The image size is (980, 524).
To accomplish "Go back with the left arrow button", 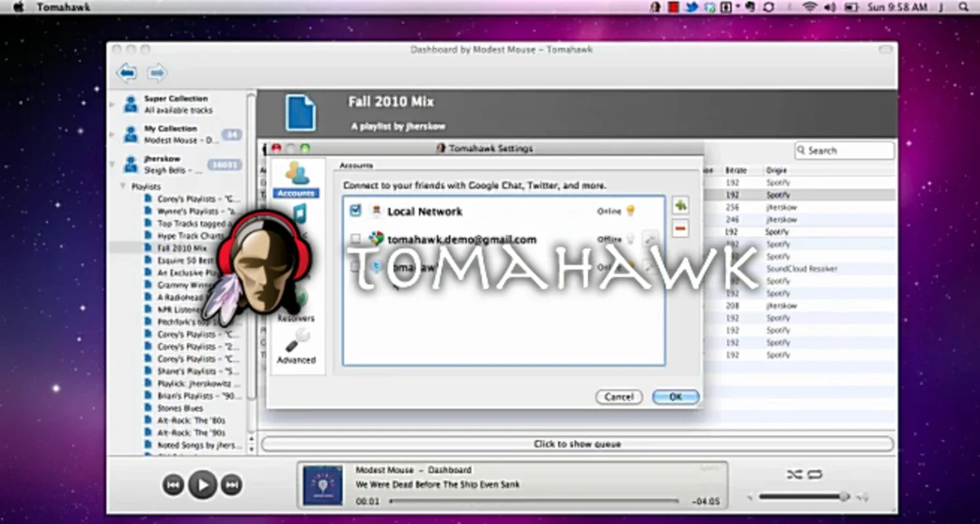I will pos(126,73).
